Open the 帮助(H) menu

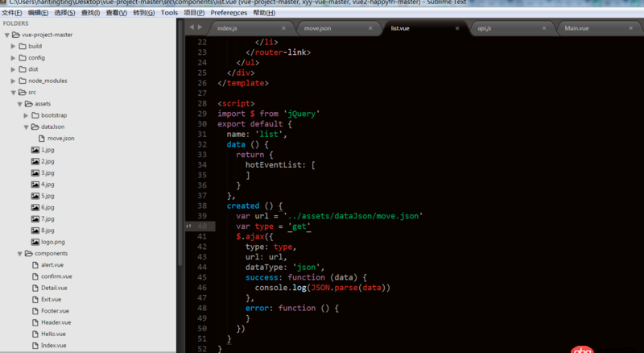[264, 13]
